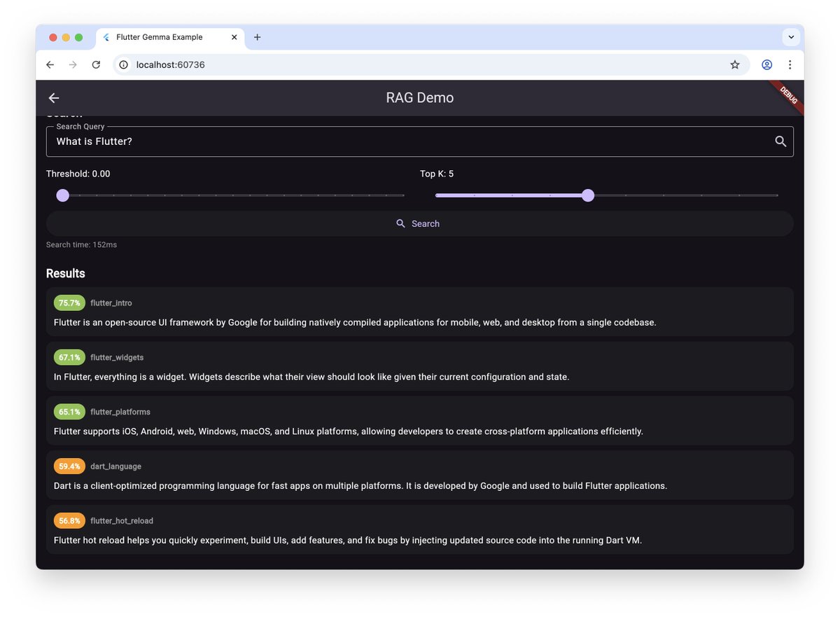Click the tab strip chevron at top right
Image resolution: width=840 pixels, height=617 pixels.
point(791,36)
